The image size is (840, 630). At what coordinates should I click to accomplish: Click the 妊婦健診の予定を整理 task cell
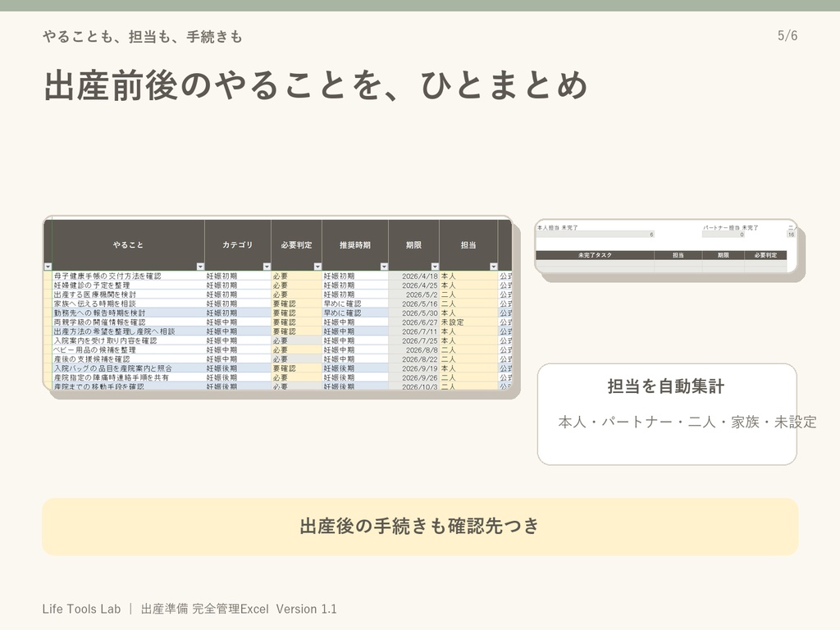tap(128, 285)
